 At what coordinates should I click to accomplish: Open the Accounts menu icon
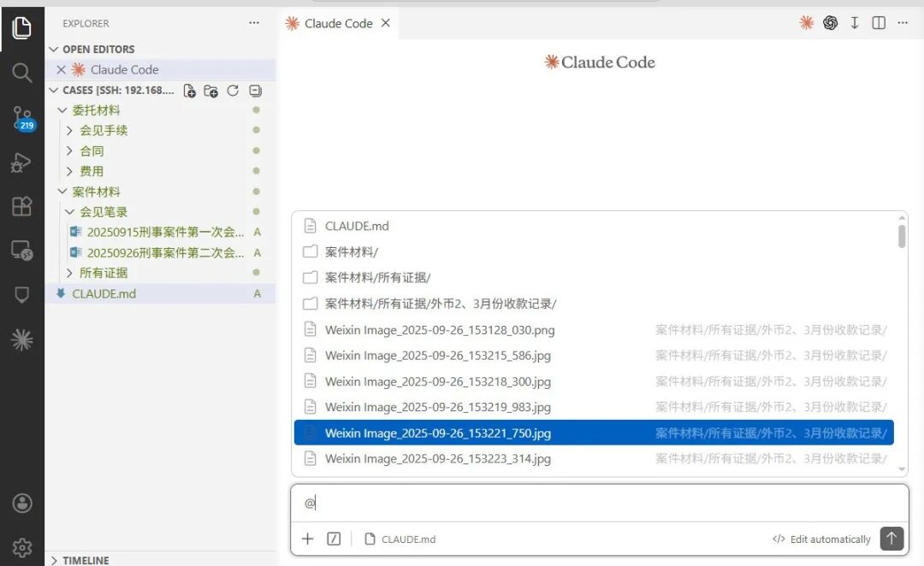(x=21, y=503)
